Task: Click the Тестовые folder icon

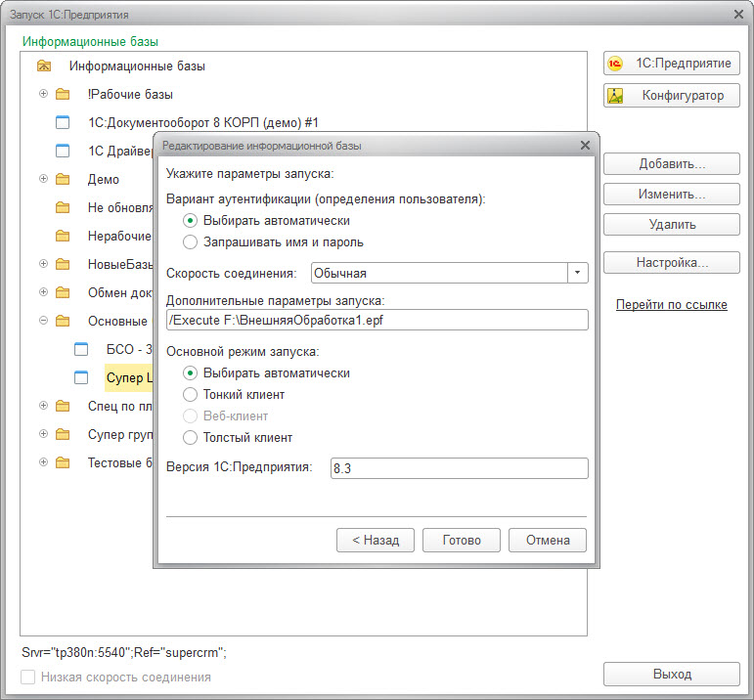Action: pyautogui.click(x=63, y=462)
